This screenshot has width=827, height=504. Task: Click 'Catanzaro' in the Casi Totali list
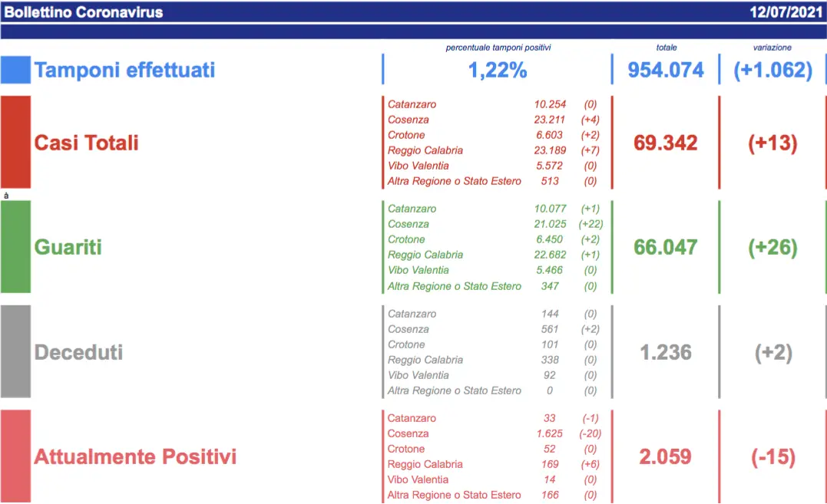(x=412, y=104)
